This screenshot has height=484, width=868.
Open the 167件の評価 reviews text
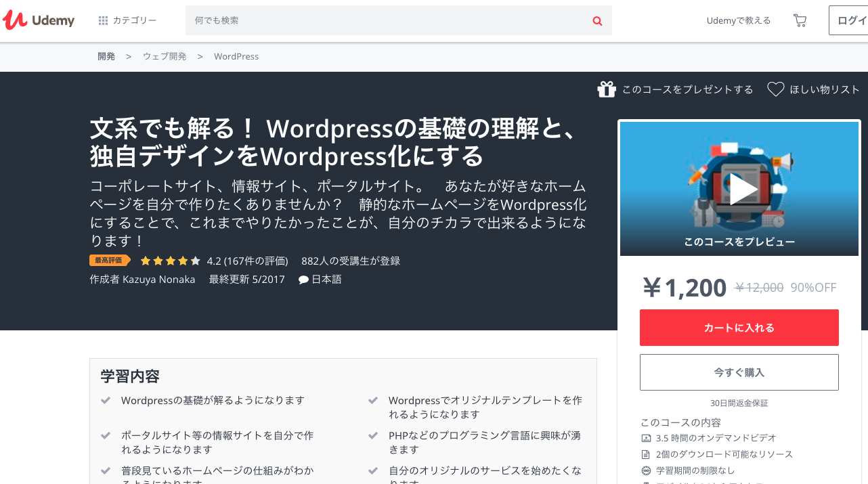pyautogui.click(x=256, y=261)
